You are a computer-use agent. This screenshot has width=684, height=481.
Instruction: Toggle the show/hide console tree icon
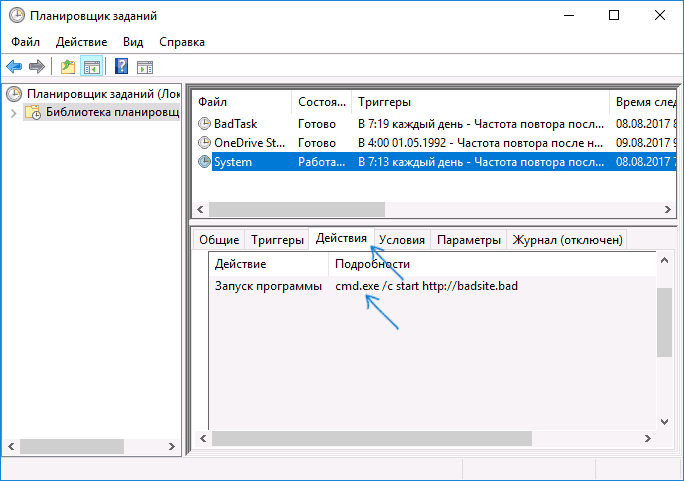[x=91, y=67]
